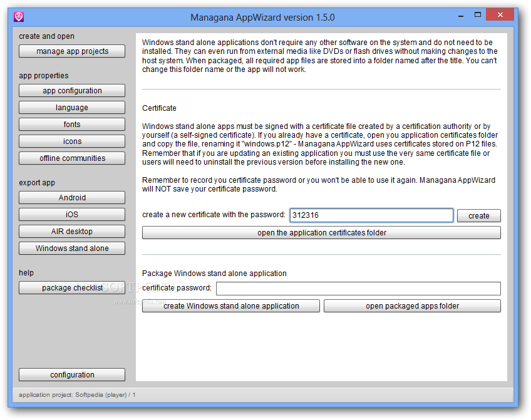Image resolution: width=531 pixels, height=420 pixels.
Task: Open app configuration settings
Action: coord(72,91)
